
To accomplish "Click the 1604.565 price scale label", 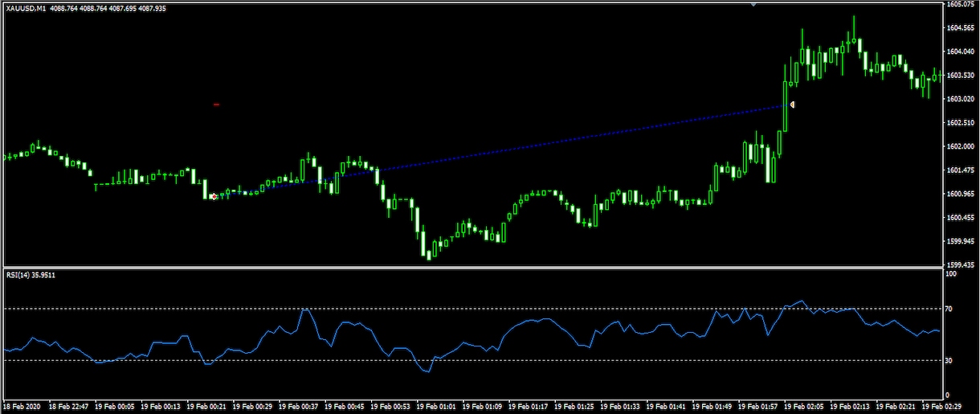I will point(961,28).
